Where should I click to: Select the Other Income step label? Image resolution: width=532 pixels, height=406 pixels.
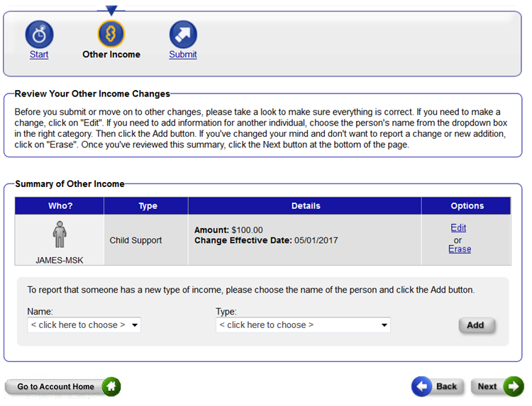coord(111,55)
